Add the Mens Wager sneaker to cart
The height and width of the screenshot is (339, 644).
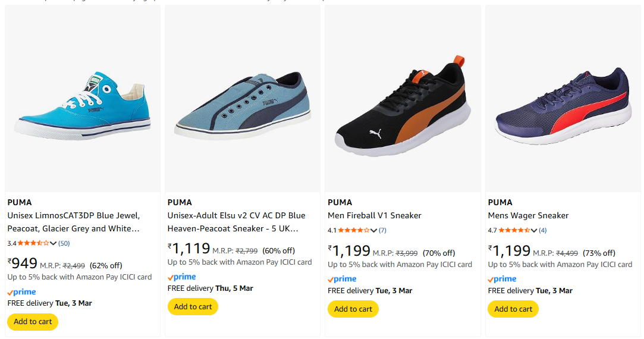click(x=513, y=309)
